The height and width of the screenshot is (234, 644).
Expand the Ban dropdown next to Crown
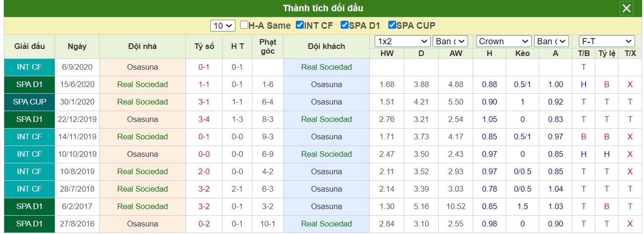[x=552, y=41]
